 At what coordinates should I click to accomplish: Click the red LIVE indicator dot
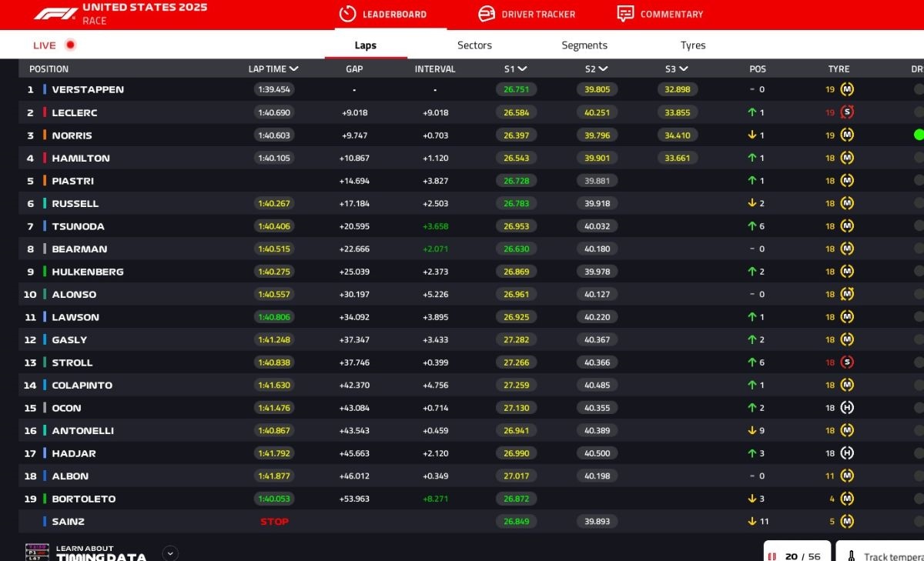point(71,45)
